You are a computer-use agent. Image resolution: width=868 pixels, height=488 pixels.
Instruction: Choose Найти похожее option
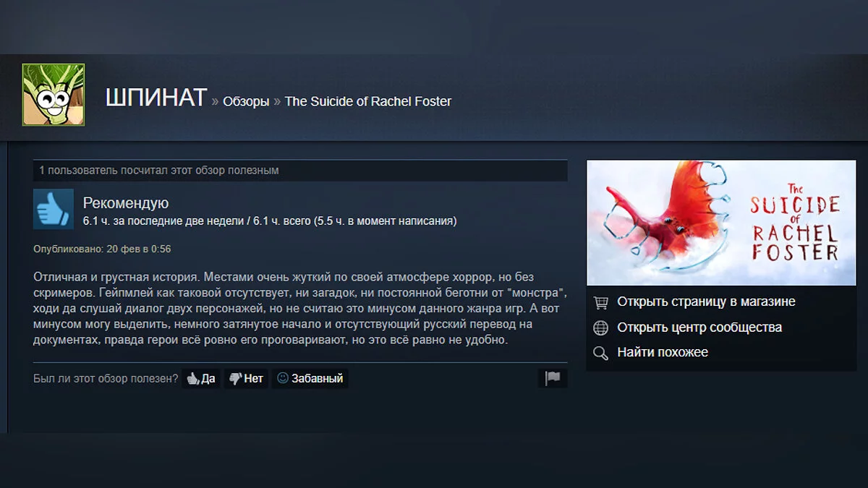point(663,353)
